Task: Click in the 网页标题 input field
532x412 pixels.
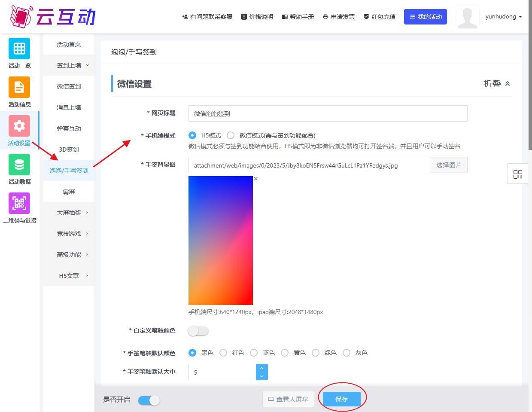Action: pos(327,114)
